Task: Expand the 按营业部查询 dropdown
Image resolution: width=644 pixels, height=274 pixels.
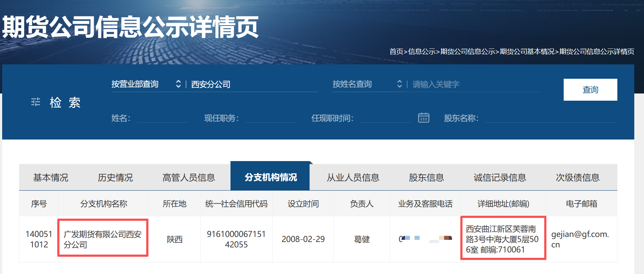Action: [146, 84]
